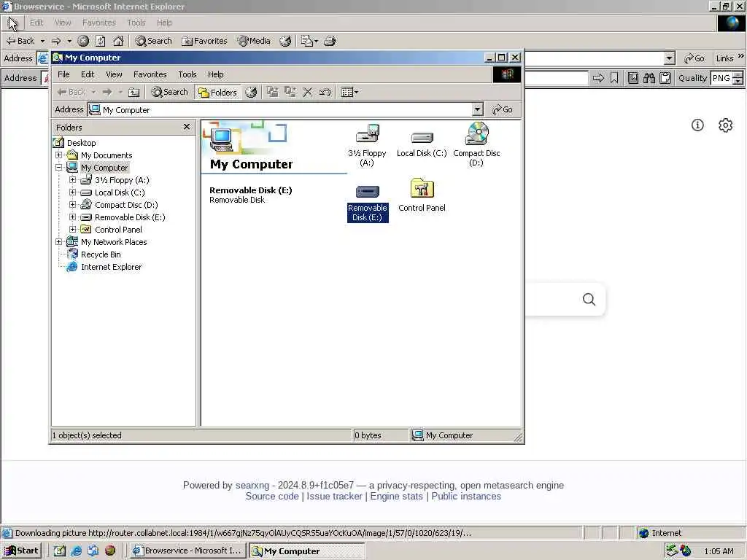Click Undo icon in My Computer toolbar
747x560 pixels.
[x=325, y=93]
